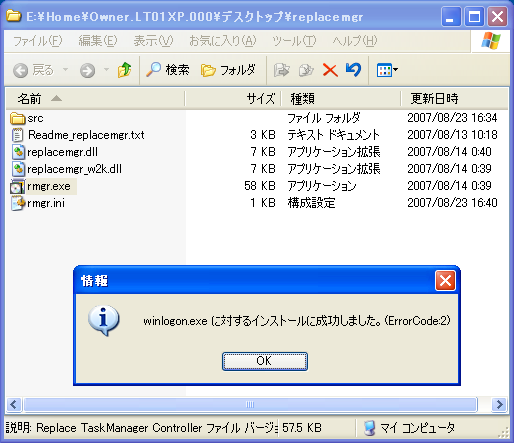Select the src folder icon

coord(18,118)
